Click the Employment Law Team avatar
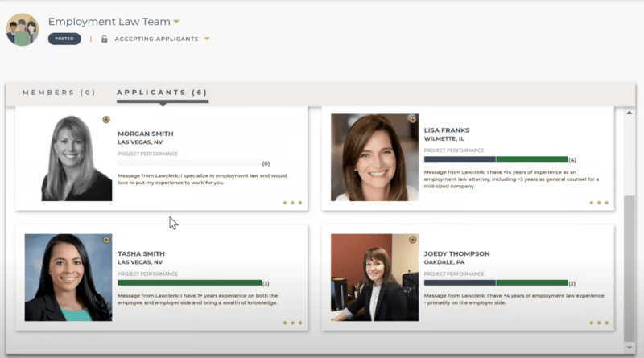 point(23,30)
